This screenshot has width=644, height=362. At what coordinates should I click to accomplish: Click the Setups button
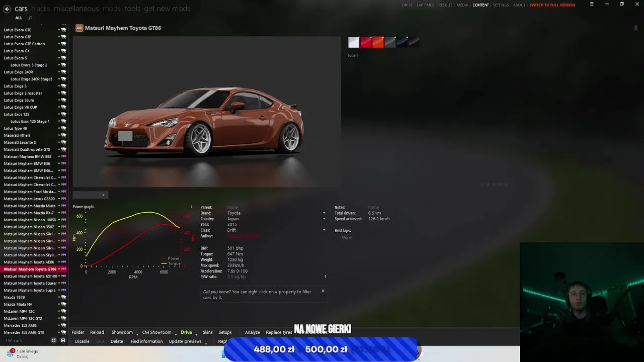click(225, 332)
